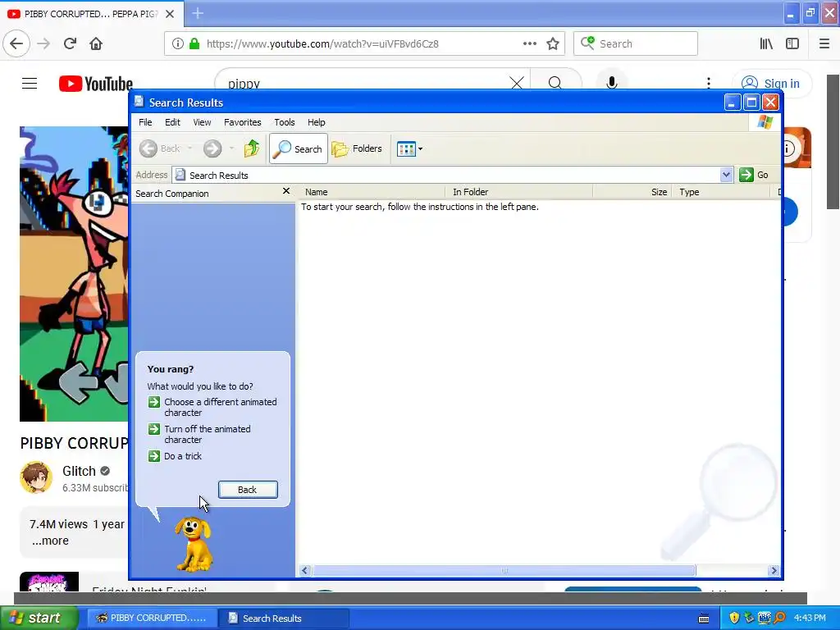
Task: Click the green Go button
Action: pos(754,175)
